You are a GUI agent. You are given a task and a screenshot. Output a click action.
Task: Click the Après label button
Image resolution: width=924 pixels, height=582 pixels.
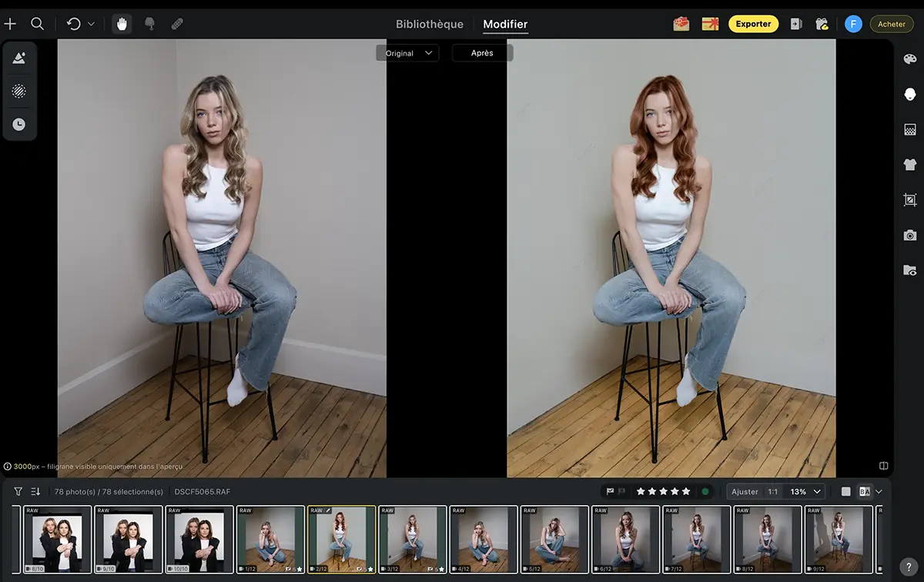pyautogui.click(x=482, y=53)
